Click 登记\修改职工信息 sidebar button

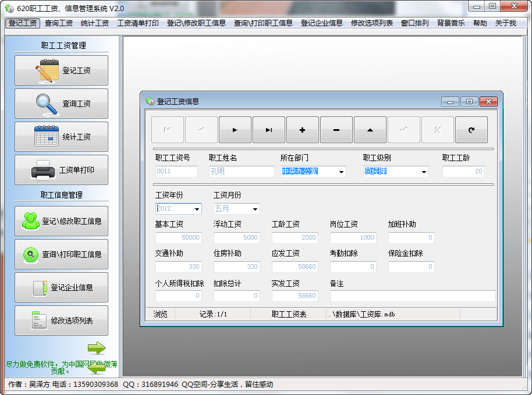pos(61,221)
